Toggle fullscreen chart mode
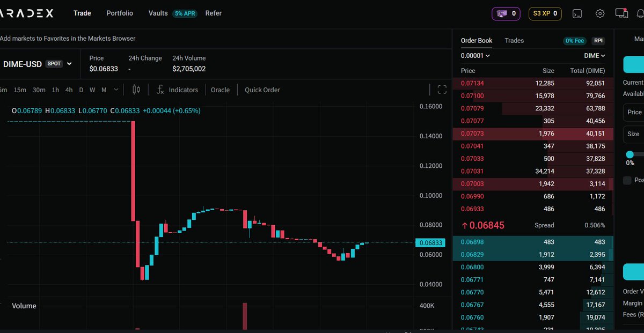 coord(442,90)
